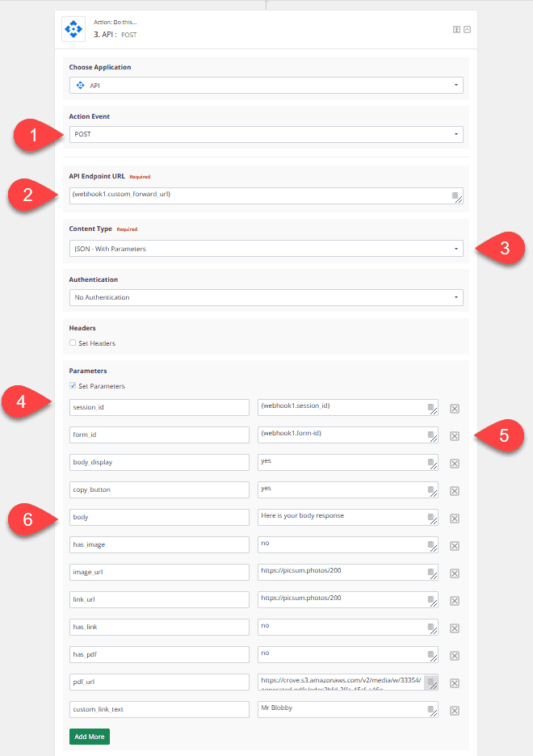Remove the has_link parameter row
The height and width of the screenshot is (756, 533).
(455, 628)
